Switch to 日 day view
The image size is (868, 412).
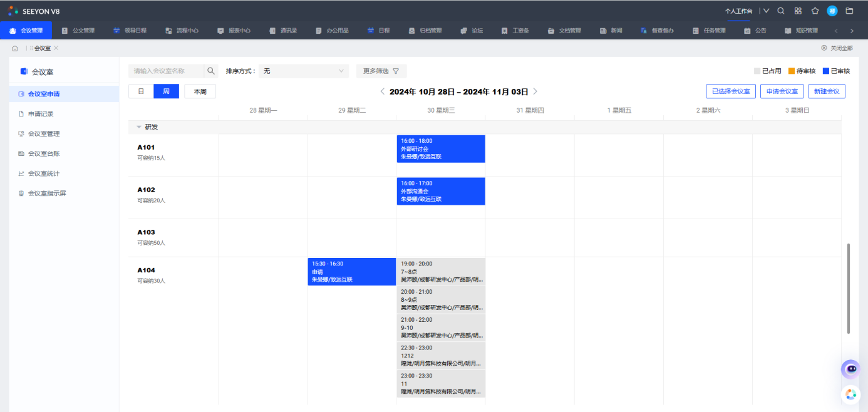pos(141,91)
